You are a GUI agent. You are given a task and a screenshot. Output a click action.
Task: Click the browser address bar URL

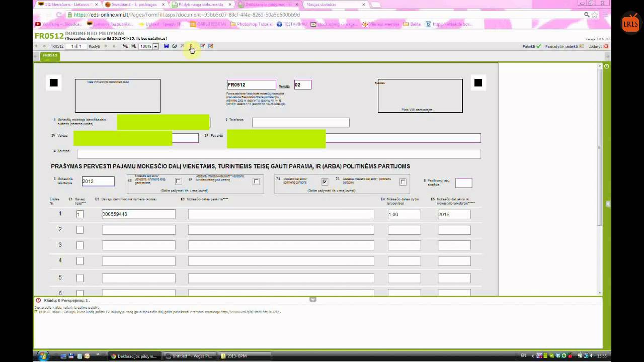(187, 15)
